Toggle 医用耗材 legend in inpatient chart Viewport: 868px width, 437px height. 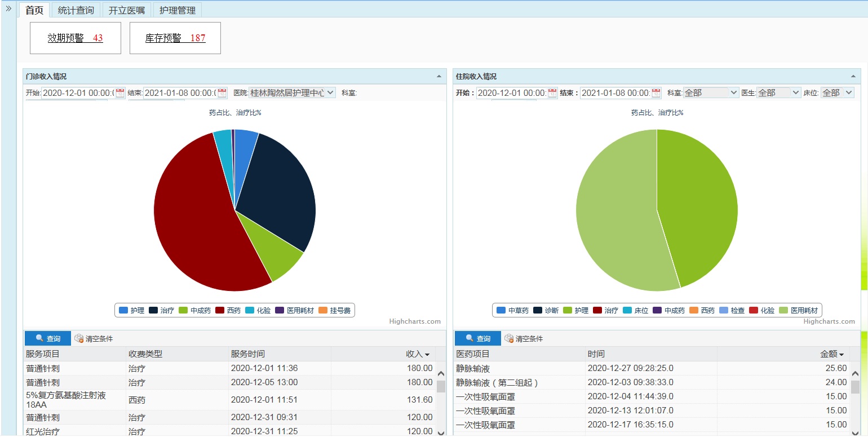[799, 311]
